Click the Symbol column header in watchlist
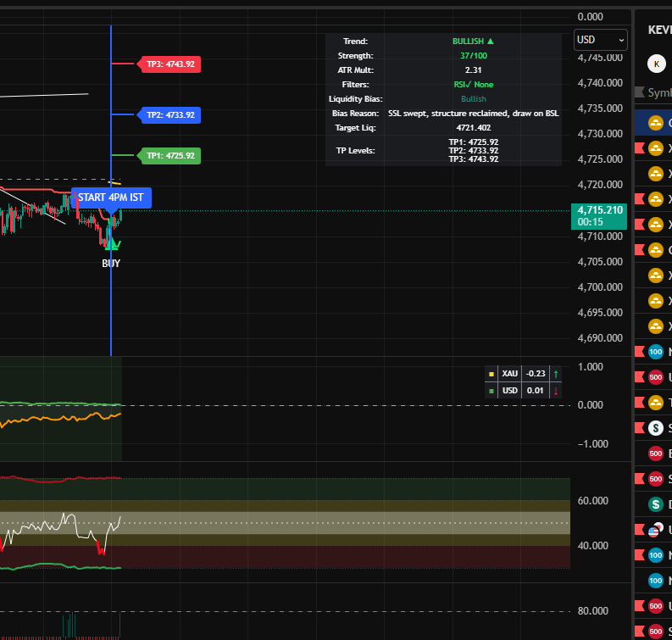The width and height of the screenshot is (672, 640). pos(658,92)
